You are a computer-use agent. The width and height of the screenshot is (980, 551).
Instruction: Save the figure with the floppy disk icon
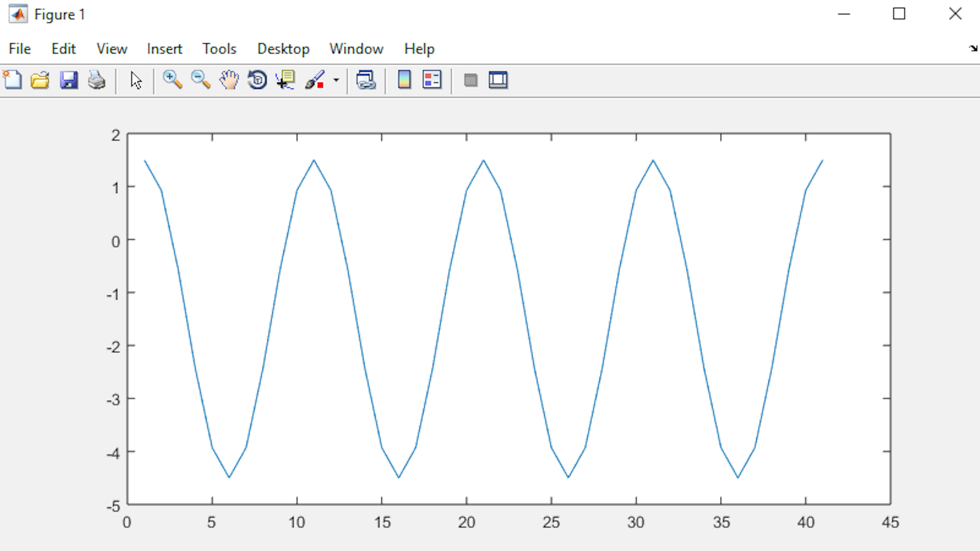coord(69,80)
